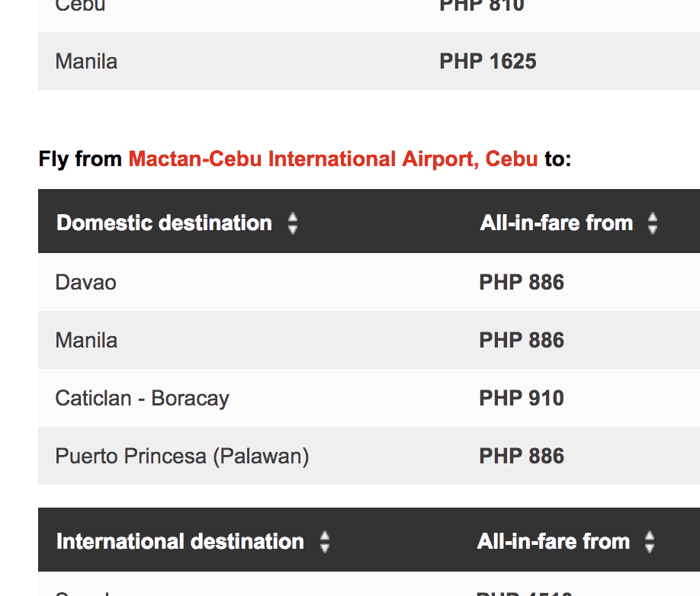700x596 pixels.
Task: Select the Davao destination row
Action: point(86,283)
